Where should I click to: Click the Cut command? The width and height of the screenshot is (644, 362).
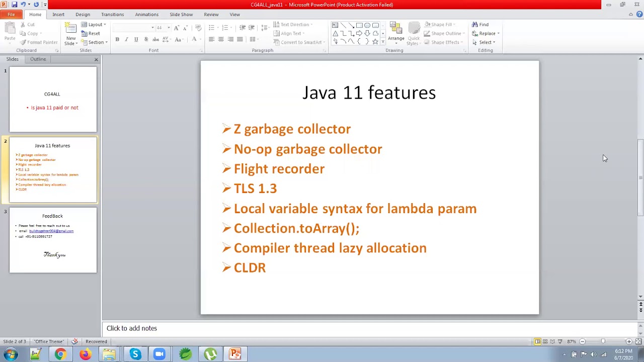[x=27, y=25]
